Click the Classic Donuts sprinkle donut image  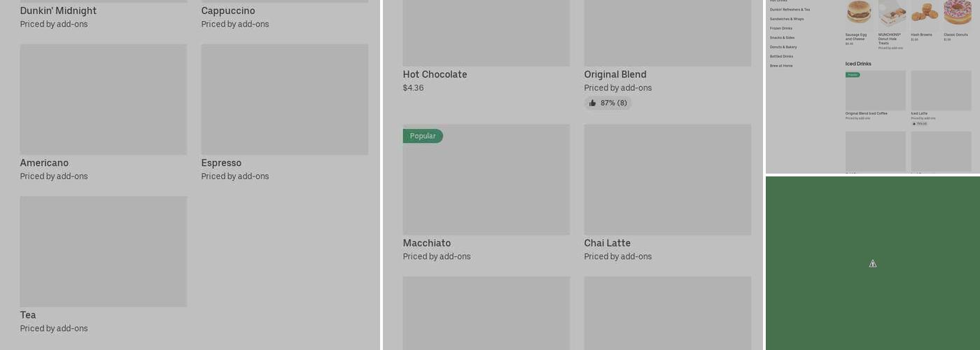coord(957,13)
